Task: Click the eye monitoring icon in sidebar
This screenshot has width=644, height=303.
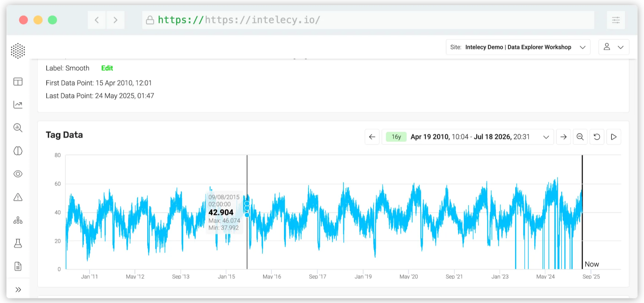Action: (18, 174)
